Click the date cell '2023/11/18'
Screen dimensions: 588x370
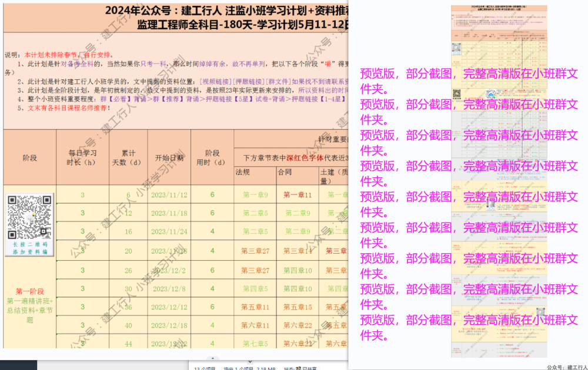tap(169, 213)
